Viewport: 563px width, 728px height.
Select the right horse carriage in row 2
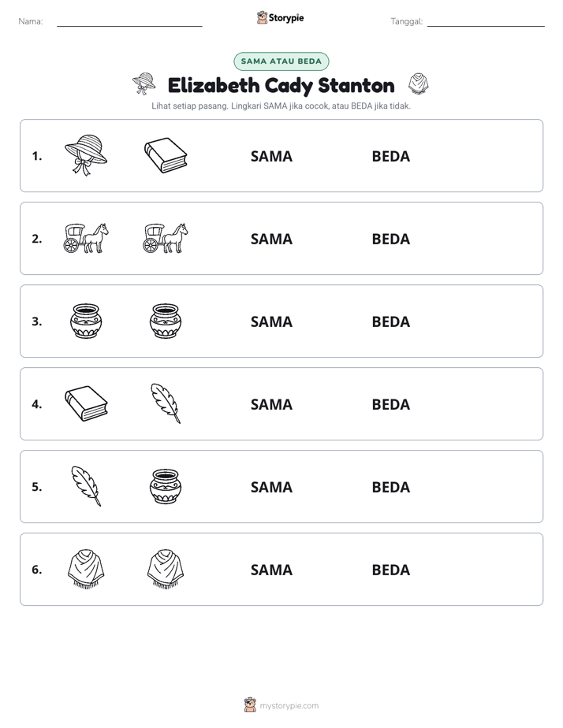pyautogui.click(x=166, y=238)
